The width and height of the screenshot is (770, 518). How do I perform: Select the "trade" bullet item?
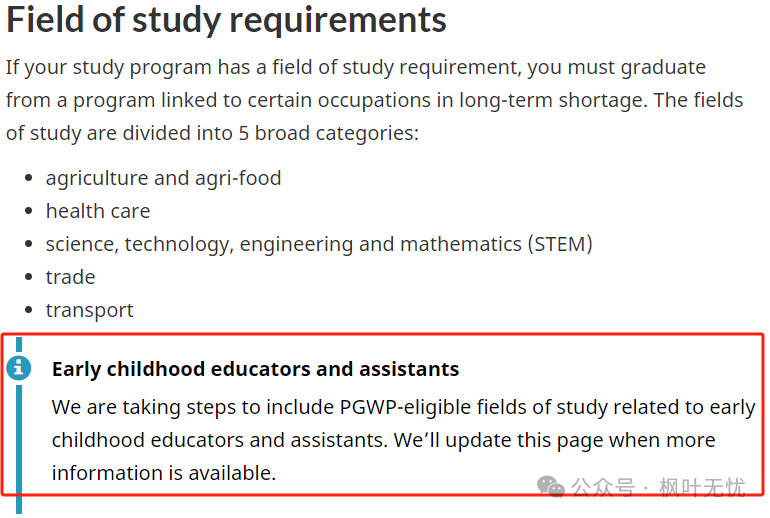coord(70,277)
